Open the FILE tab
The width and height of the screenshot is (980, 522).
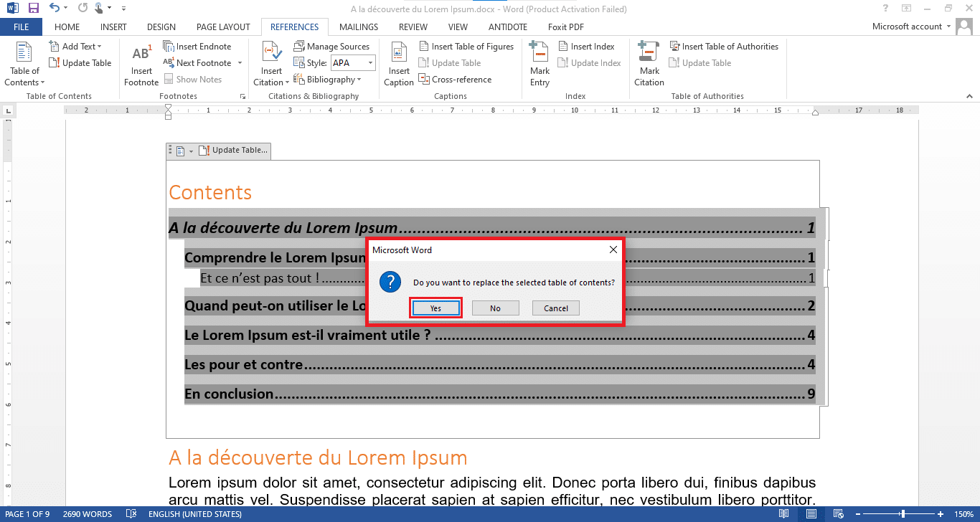click(x=22, y=27)
